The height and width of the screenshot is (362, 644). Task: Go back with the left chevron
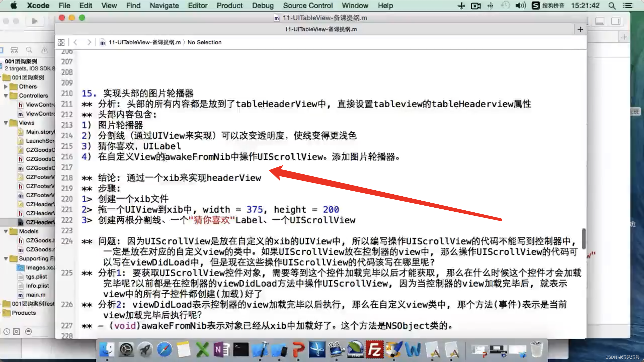[x=75, y=42]
